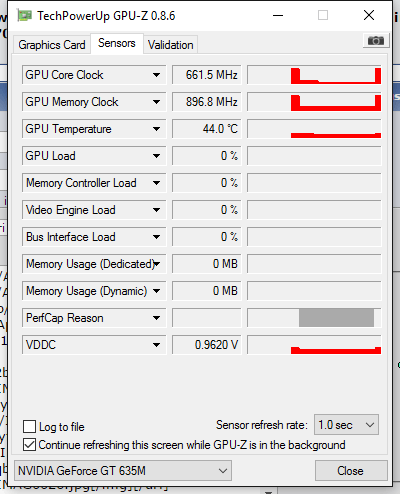Open the GPU Memory Clock dropdown arrow
The height and width of the screenshot is (494, 400).
point(156,102)
